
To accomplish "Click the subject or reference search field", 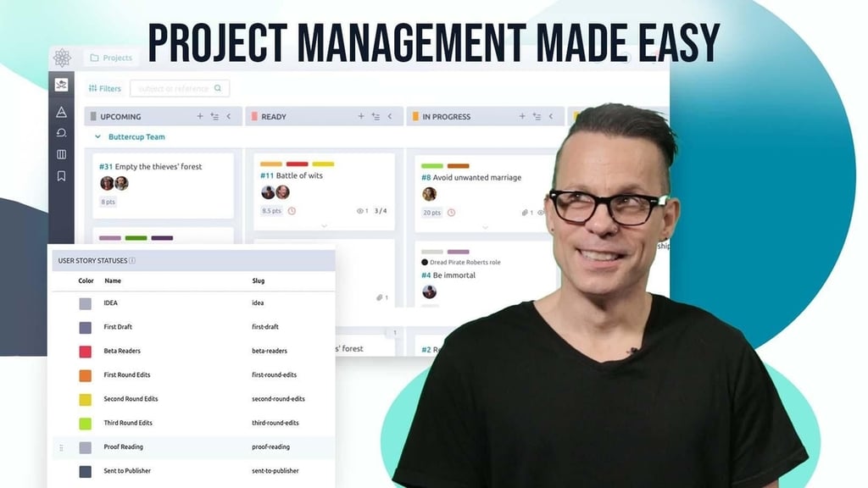I will [180, 88].
